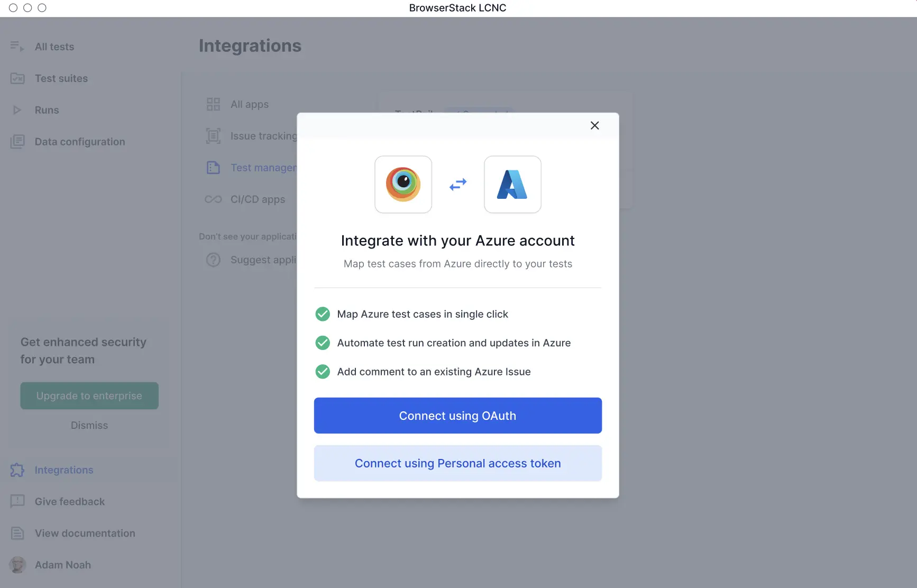The height and width of the screenshot is (588, 917).
Task: Click Upgrade to enterprise
Action: tap(89, 396)
